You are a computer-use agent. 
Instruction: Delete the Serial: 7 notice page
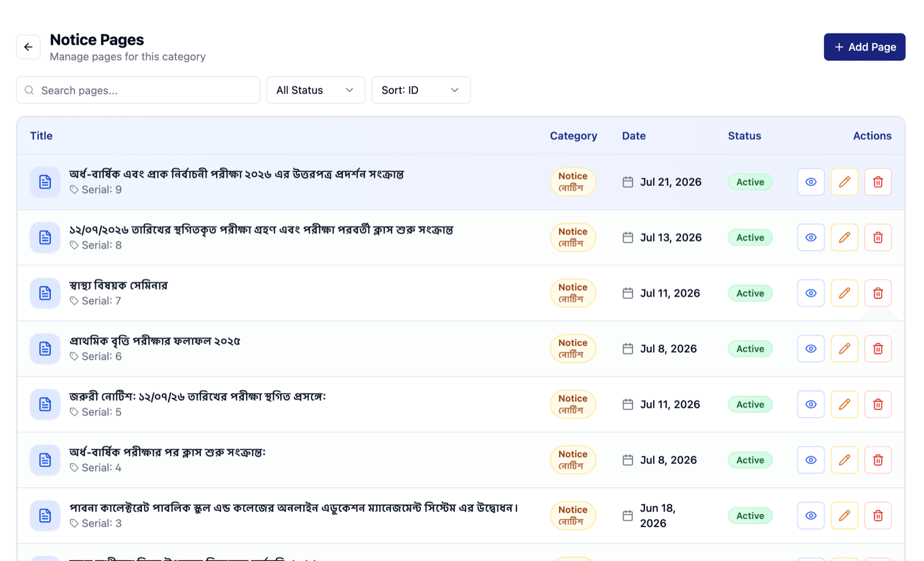(x=878, y=293)
